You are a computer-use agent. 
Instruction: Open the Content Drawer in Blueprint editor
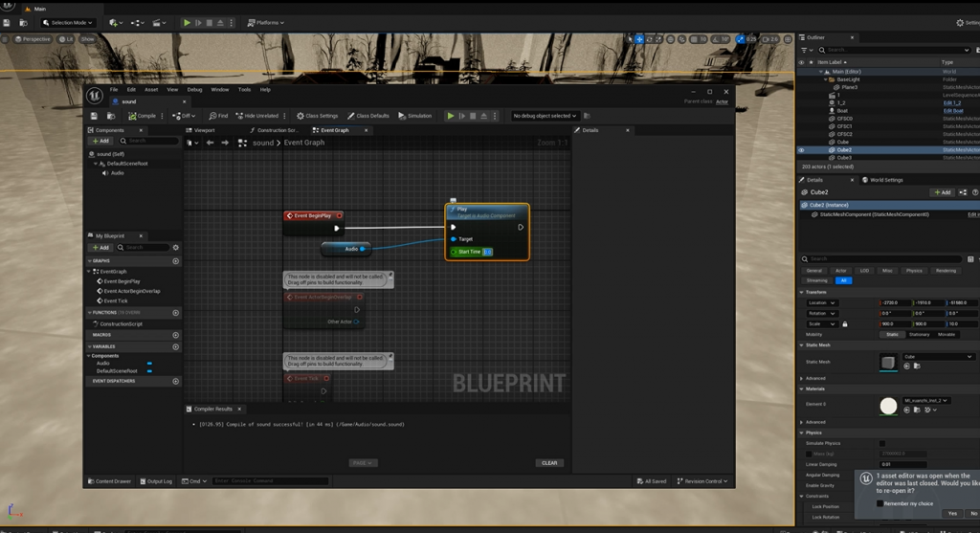coord(110,481)
